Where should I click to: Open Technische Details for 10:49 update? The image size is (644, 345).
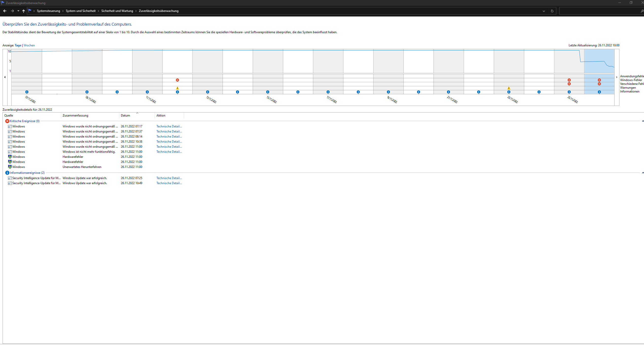(x=169, y=183)
